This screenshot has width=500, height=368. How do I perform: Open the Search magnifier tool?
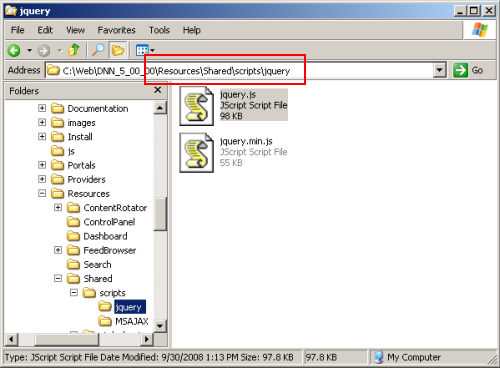[98, 50]
